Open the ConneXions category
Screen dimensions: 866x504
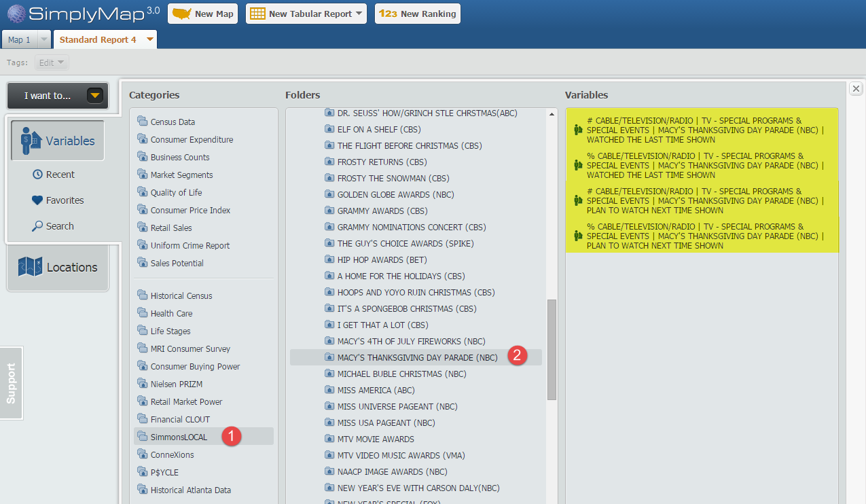coord(172,454)
